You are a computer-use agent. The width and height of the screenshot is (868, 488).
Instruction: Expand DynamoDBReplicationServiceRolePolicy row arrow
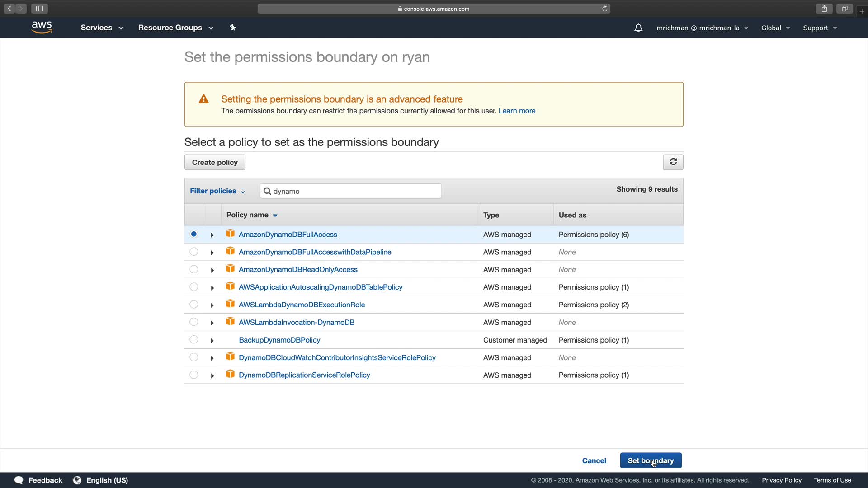click(212, 375)
